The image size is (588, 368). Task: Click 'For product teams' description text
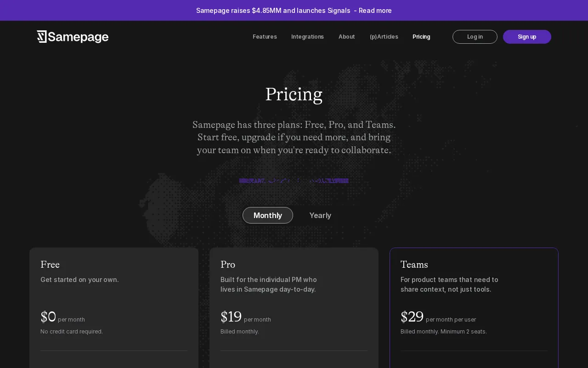pos(449,284)
